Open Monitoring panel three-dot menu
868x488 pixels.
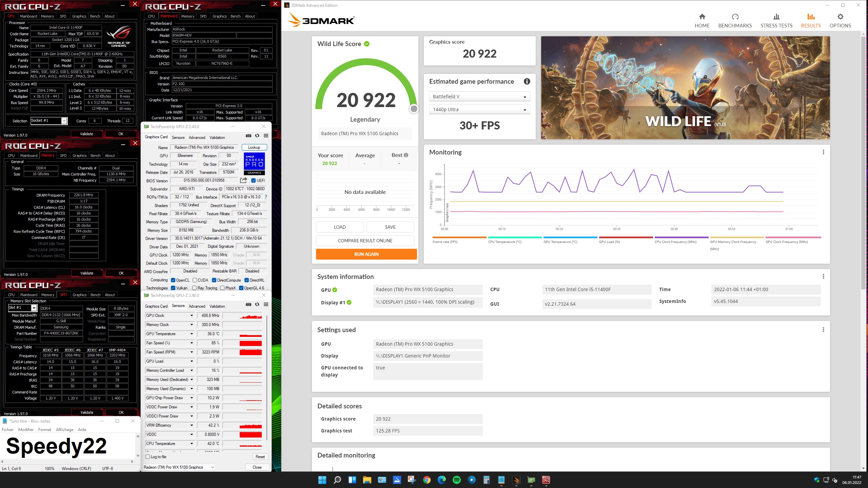coord(823,152)
